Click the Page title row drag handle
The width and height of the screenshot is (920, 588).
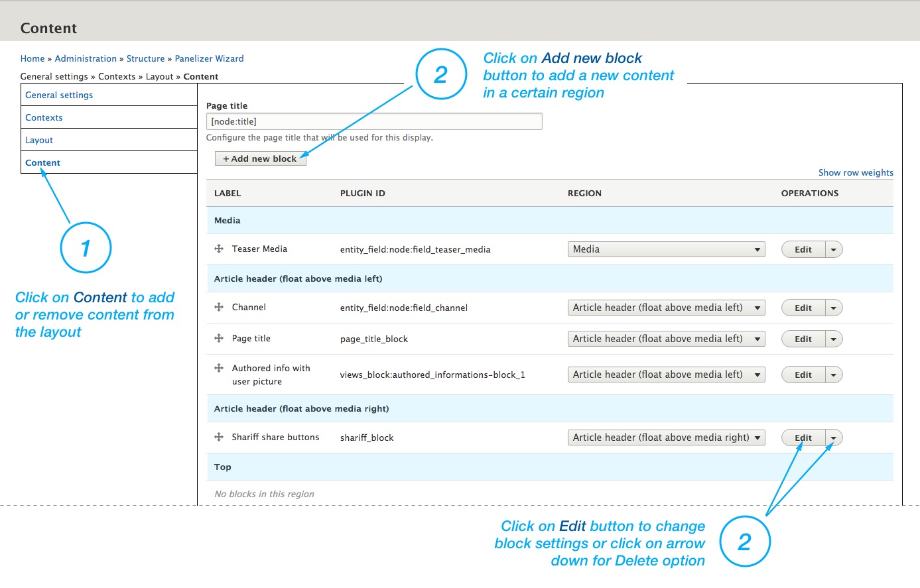coord(218,339)
